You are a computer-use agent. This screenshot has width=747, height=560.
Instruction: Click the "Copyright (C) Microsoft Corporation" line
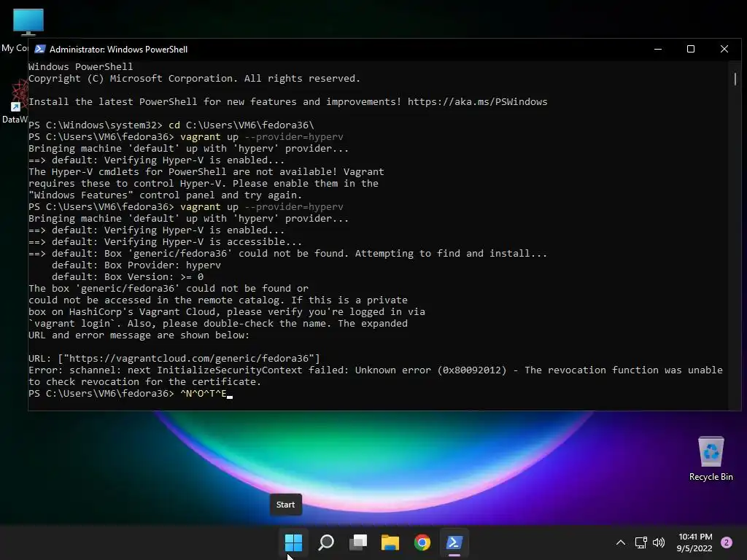pos(194,78)
